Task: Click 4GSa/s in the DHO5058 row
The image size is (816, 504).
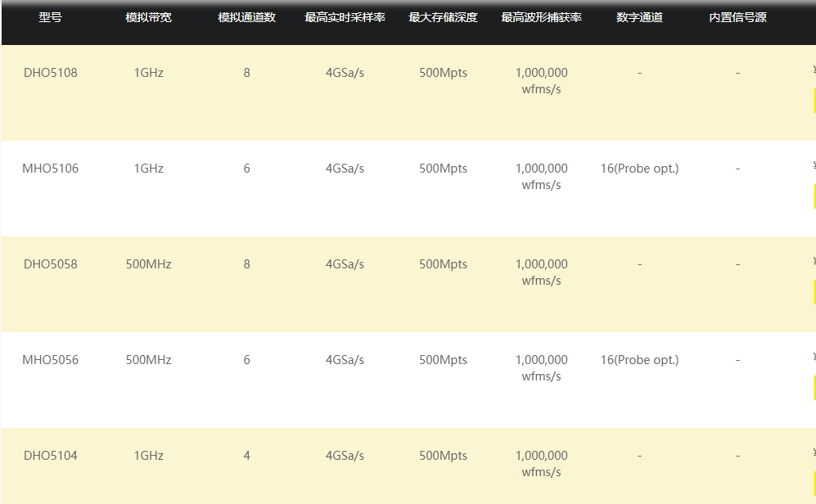Action: [345, 264]
